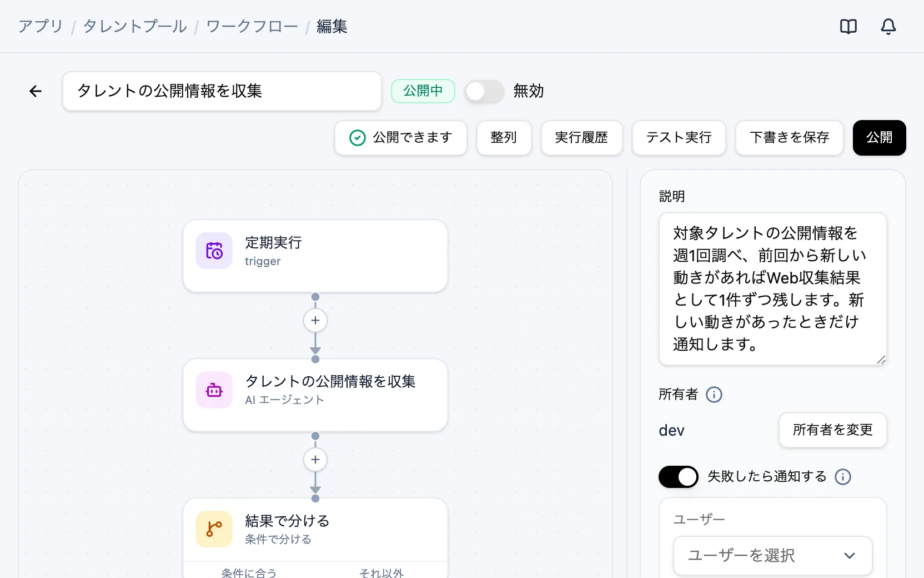The height and width of the screenshot is (578, 924).
Task: Grab the 説明 textarea resize handle
Action: [881, 360]
